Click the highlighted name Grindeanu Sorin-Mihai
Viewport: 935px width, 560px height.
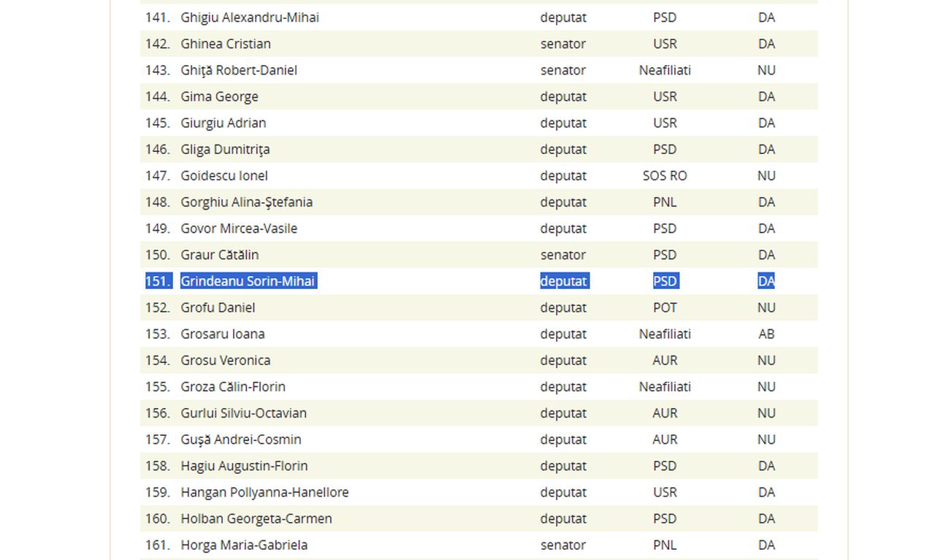point(248,281)
